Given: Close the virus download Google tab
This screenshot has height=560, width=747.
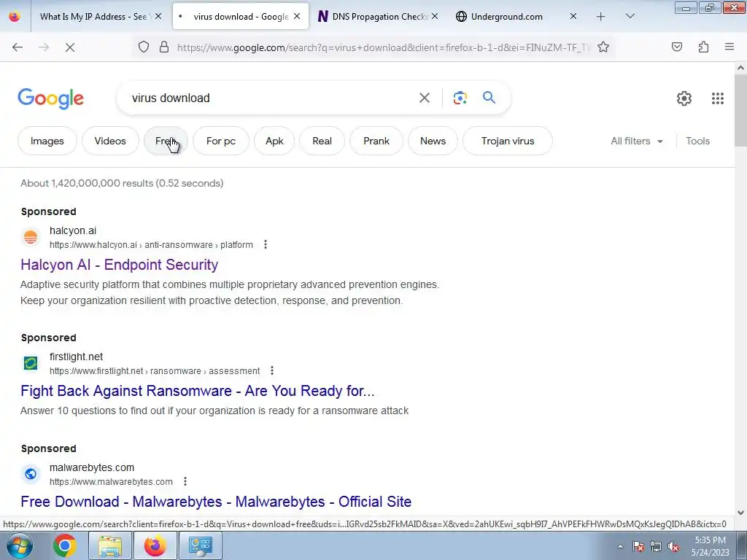Looking at the screenshot, I should pos(297,16).
